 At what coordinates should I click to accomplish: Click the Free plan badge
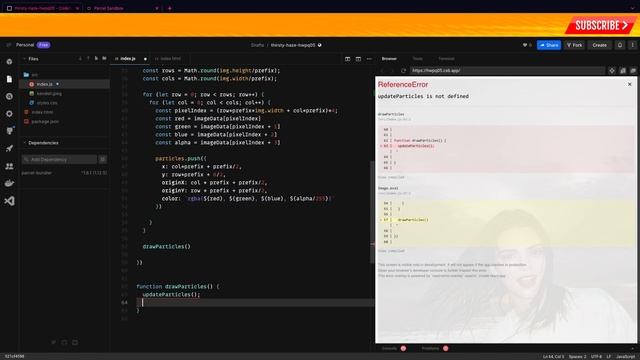click(44, 45)
